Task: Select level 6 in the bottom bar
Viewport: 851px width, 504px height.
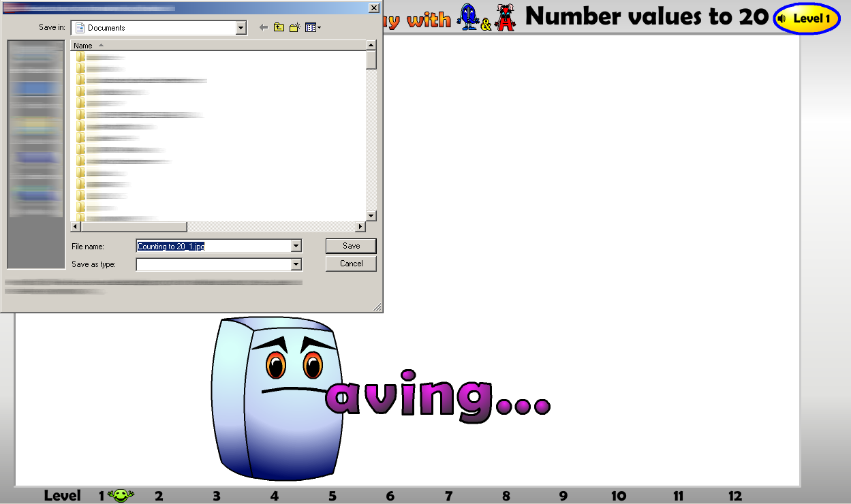Action: click(390, 496)
